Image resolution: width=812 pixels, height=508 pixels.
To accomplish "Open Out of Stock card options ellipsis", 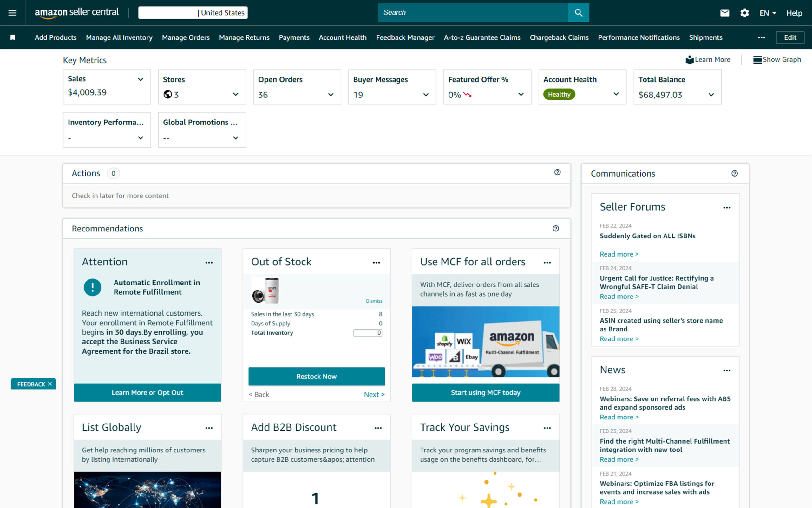I will point(377,263).
